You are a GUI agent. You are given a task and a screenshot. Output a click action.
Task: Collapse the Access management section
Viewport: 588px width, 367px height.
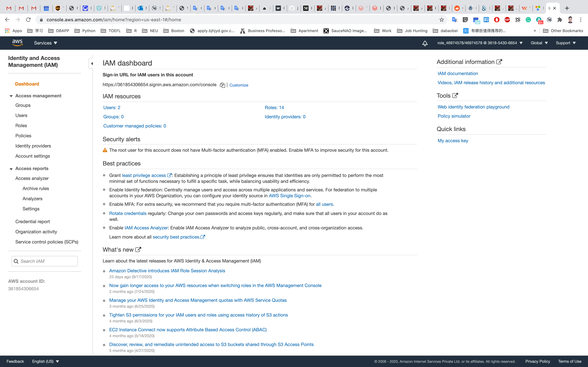pos(11,96)
